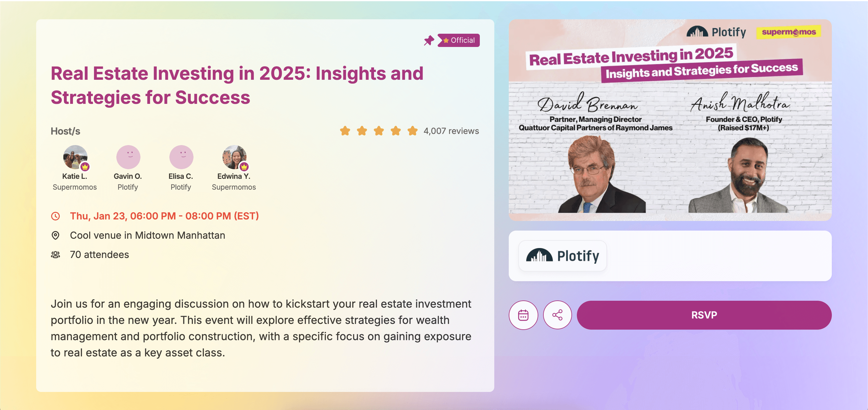Click Supermomos label under Edwina Y.
868x410 pixels.
point(234,187)
